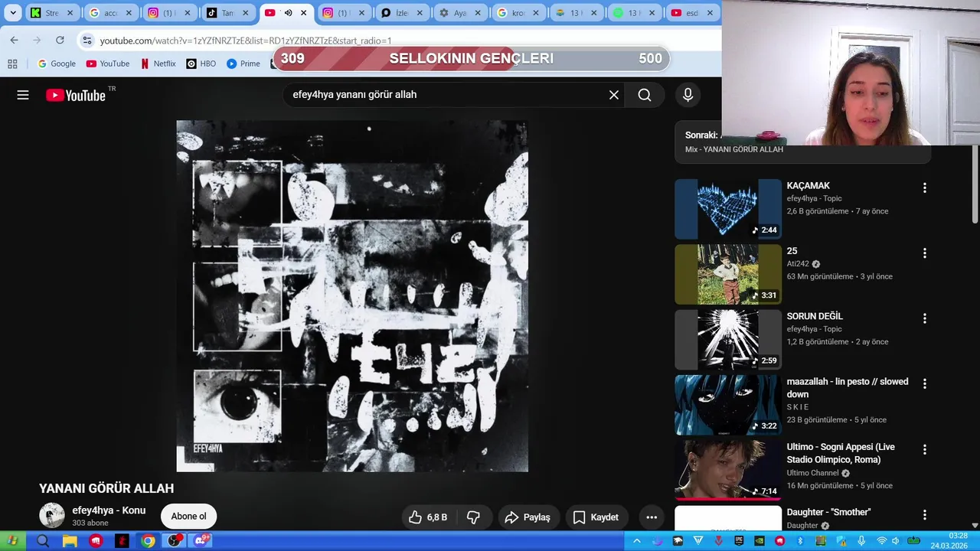980x551 pixels.
Task: Open the apps grid icon in bookmarks bar
Action: (x=12, y=64)
